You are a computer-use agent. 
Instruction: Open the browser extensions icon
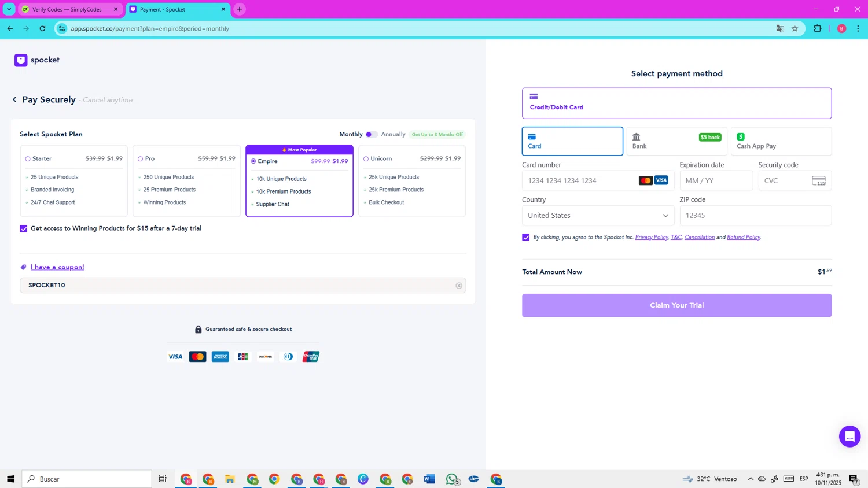click(x=818, y=28)
